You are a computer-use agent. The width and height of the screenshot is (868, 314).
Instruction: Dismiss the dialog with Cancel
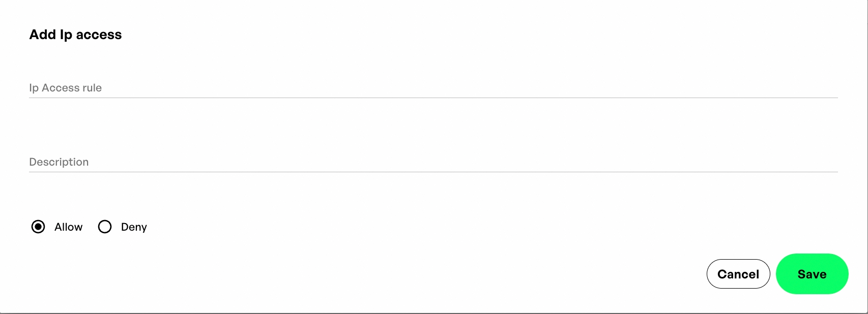coord(738,274)
